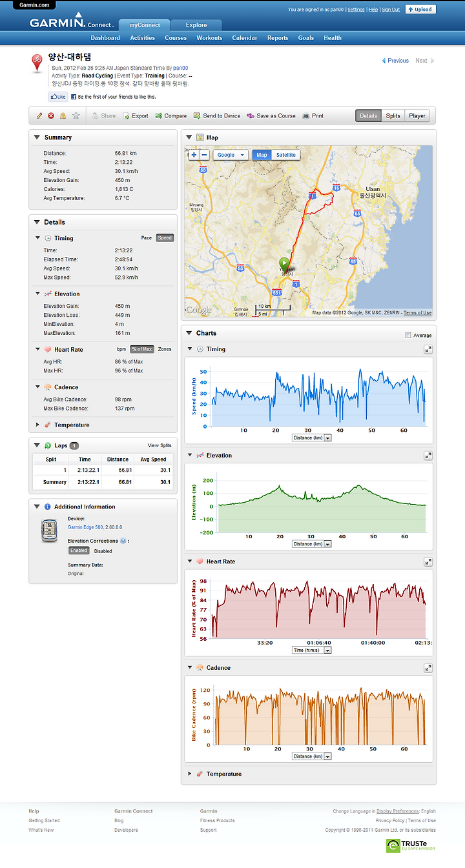Open the pan00 user profile link

(x=181, y=68)
